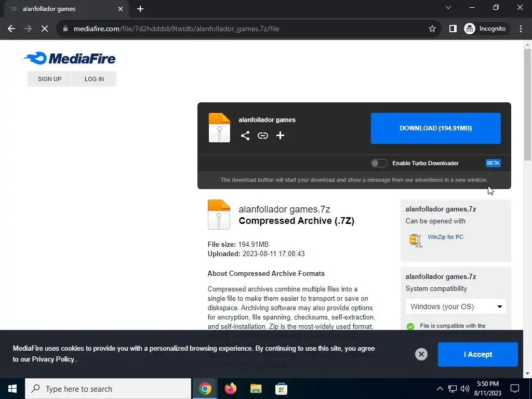Open Microsoft Store from the taskbar
Screen dimensions: 532x399
[x=281, y=389]
